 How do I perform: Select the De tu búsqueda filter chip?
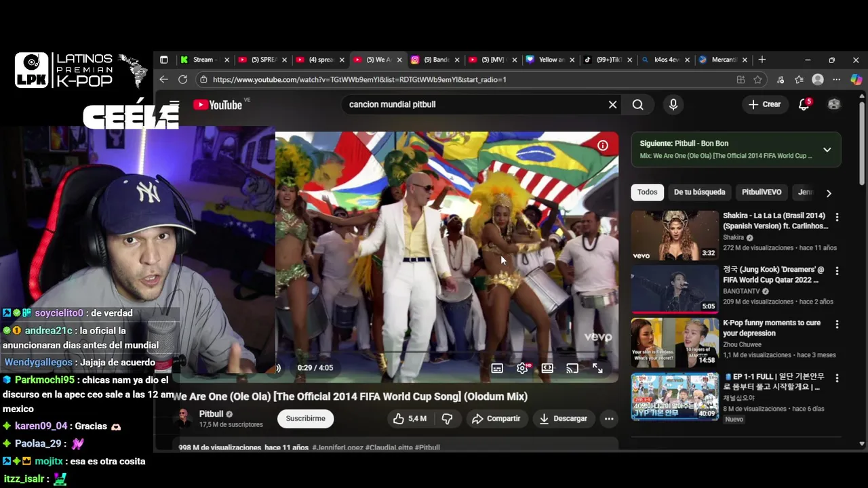pyautogui.click(x=699, y=192)
